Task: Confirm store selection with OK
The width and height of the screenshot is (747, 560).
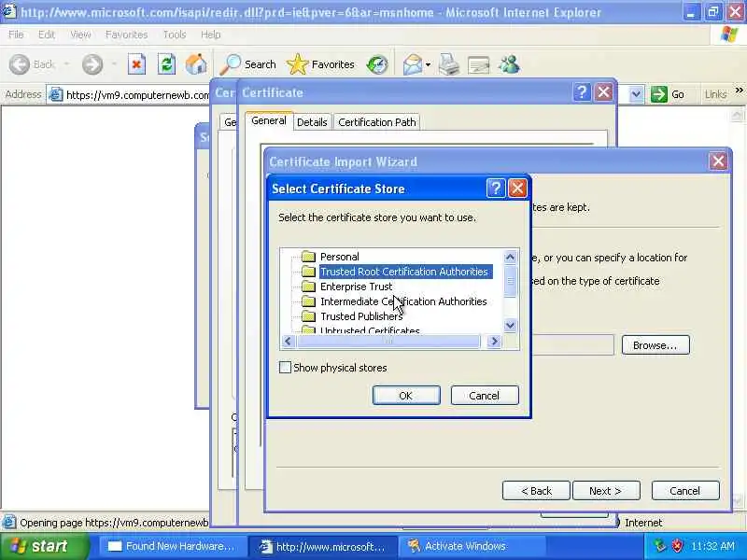Action: click(406, 395)
